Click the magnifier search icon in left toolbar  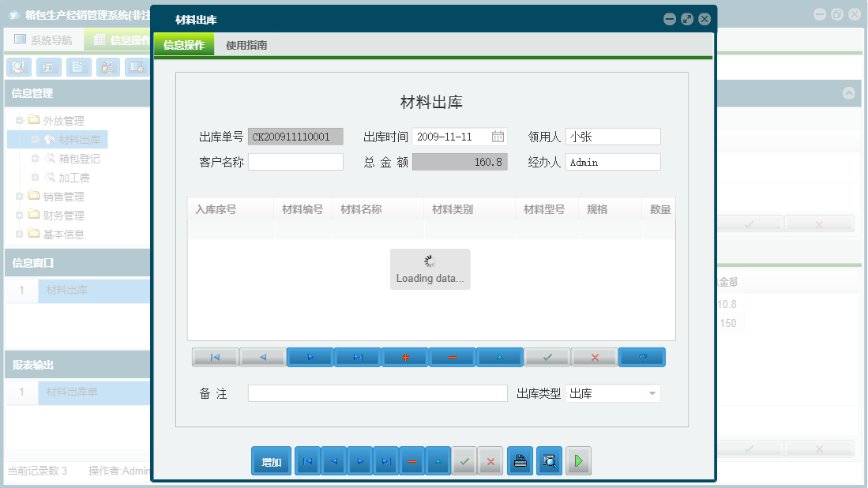18,67
